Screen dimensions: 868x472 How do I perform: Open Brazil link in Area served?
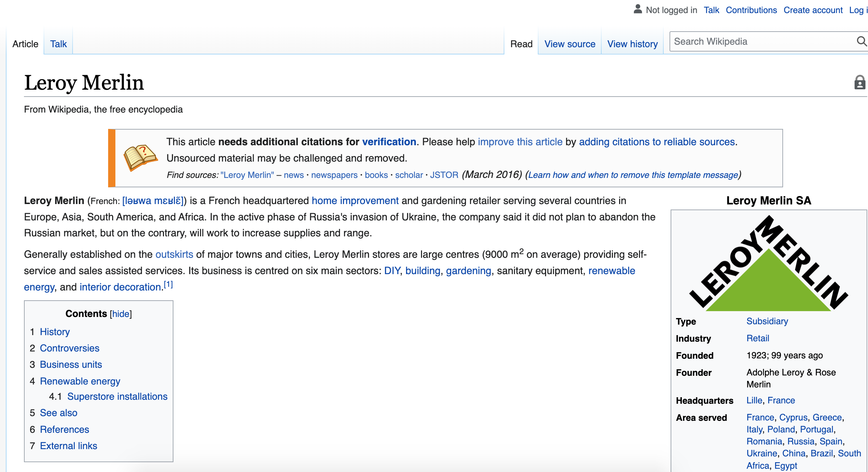click(822, 453)
